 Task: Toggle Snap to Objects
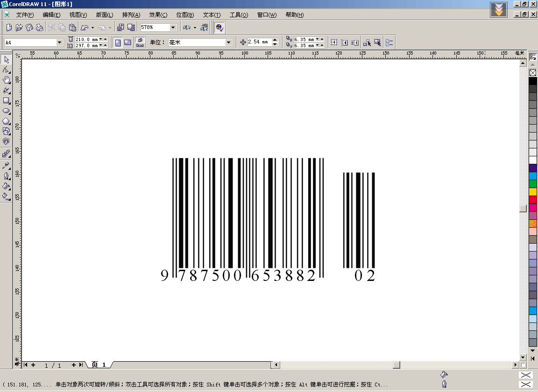click(355, 42)
